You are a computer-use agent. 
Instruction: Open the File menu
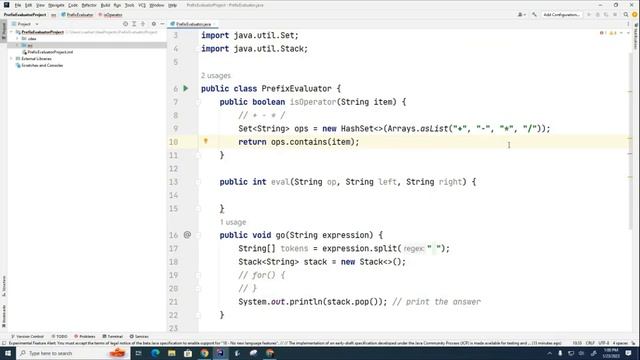tap(18, 5)
